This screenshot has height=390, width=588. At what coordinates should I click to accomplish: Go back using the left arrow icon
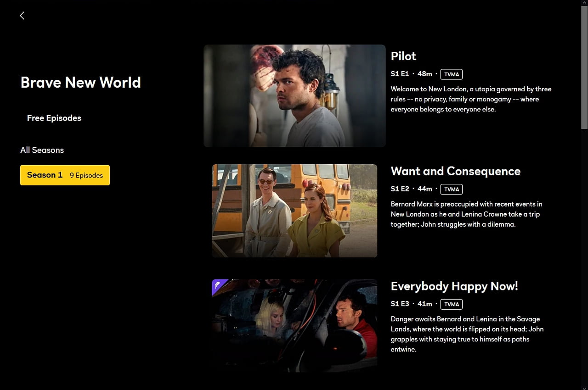22,16
